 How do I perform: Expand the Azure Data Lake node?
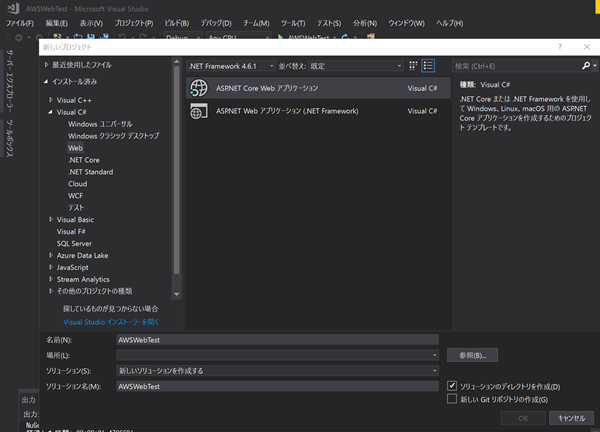(x=51, y=255)
